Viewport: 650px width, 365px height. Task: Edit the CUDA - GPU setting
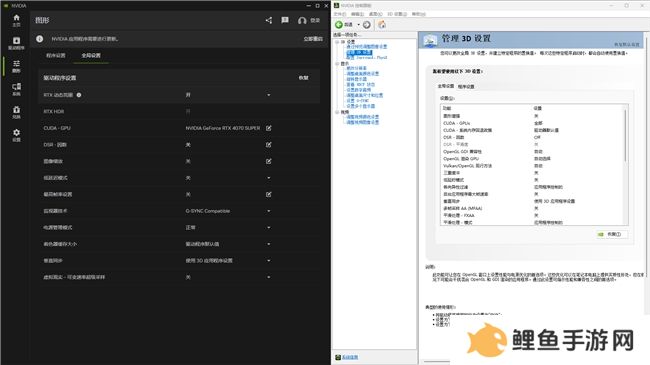[269, 128]
